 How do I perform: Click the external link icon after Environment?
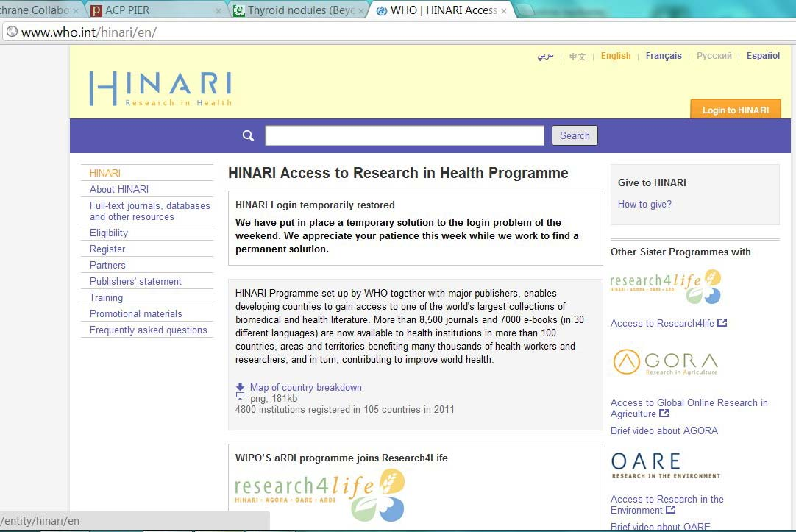(x=671, y=510)
